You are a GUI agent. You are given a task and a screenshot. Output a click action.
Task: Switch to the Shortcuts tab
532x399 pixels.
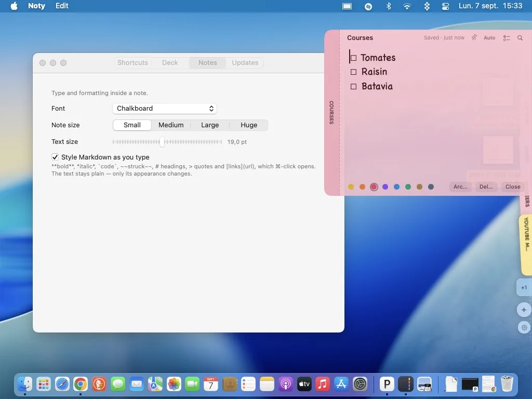coord(132,63)
